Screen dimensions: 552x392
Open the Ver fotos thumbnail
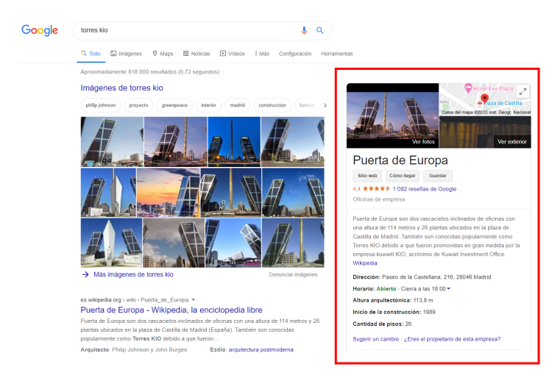pyautogui.click(x=392, y=115)
